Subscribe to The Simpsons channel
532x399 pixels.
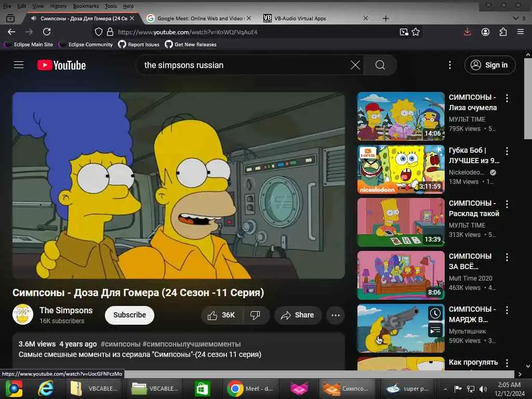coord(129,315)
